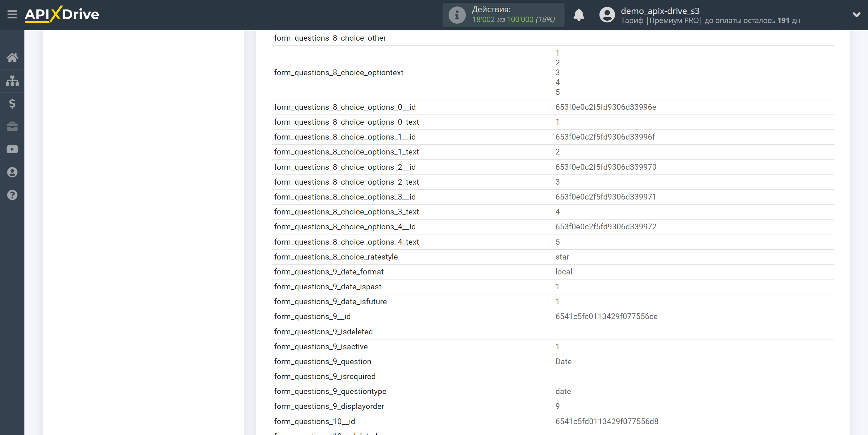Select form_questions_8_choice_options_2_text field name

click(347, 182)
